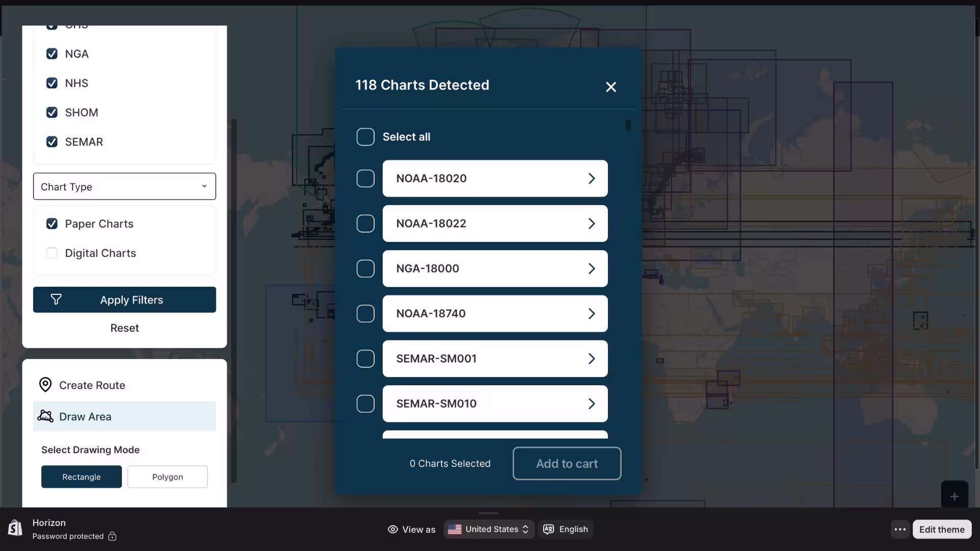Image resolution: width=980 pixels, height=551 pixels.
Task: Open the NGA-18000 chevron arrow
Action: [x=592, y=268]
